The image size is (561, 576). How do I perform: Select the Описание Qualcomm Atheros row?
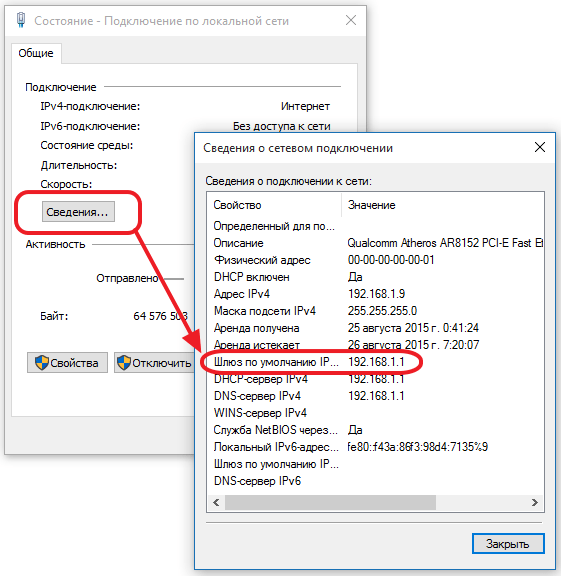[x=375, y=243]
